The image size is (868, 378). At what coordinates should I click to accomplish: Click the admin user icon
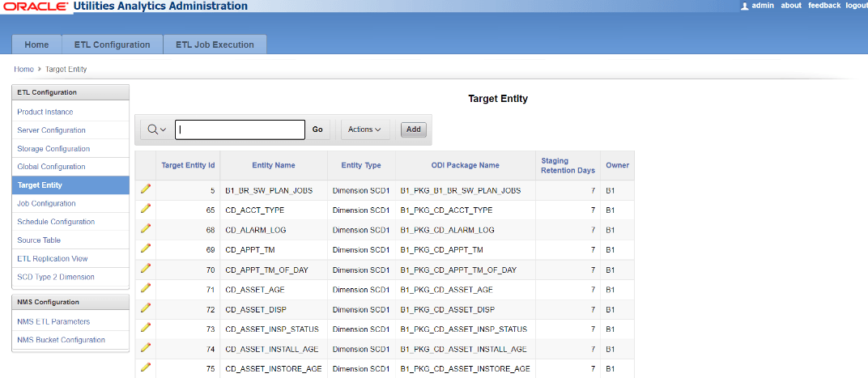pos(745,6)
